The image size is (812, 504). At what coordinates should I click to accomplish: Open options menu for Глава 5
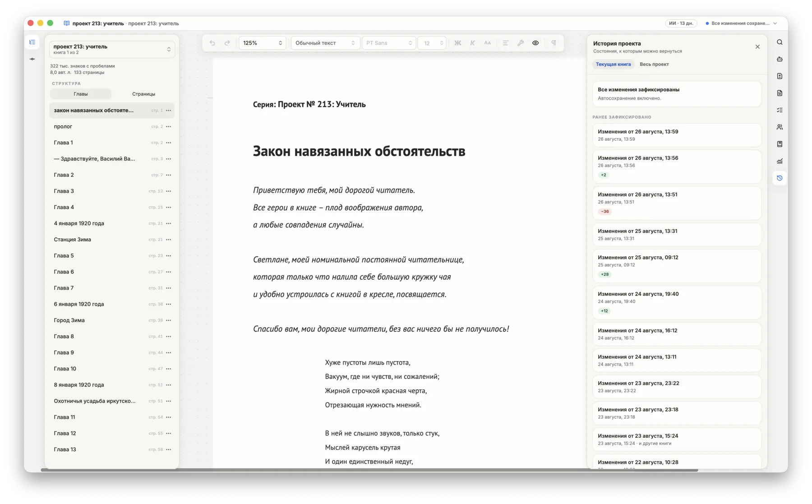pos(169,256)
